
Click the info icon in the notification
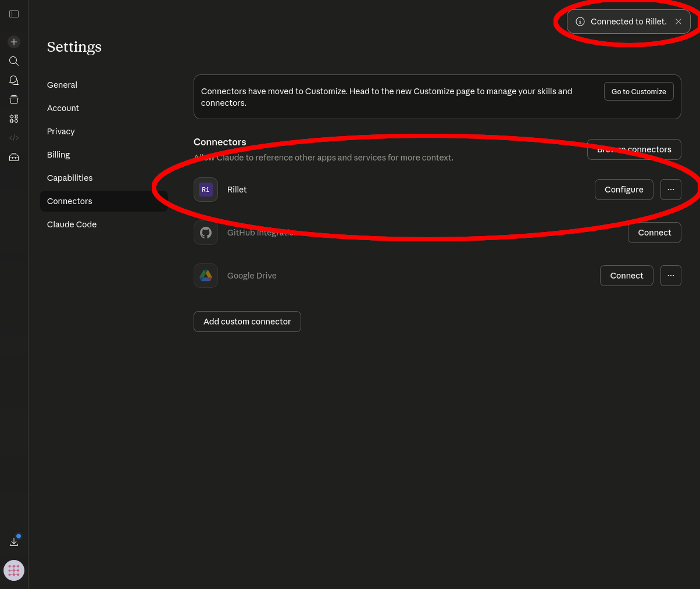pyautogui.click(x=580, y=22)
